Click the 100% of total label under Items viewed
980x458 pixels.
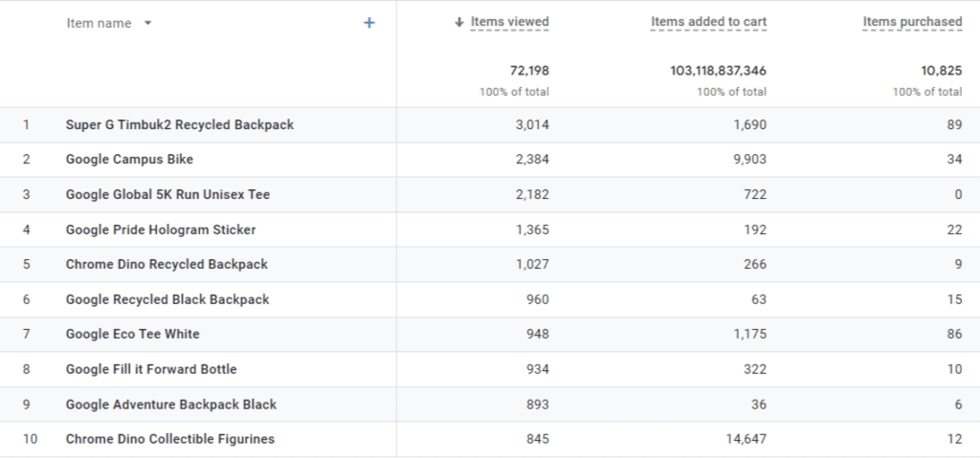[x=514, y=92]
